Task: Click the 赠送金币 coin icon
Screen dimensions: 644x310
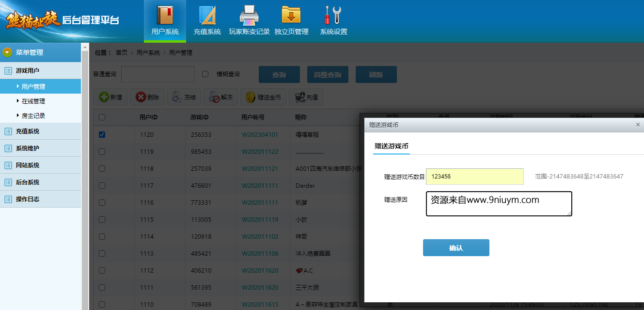Action: (x=250, y=97)
